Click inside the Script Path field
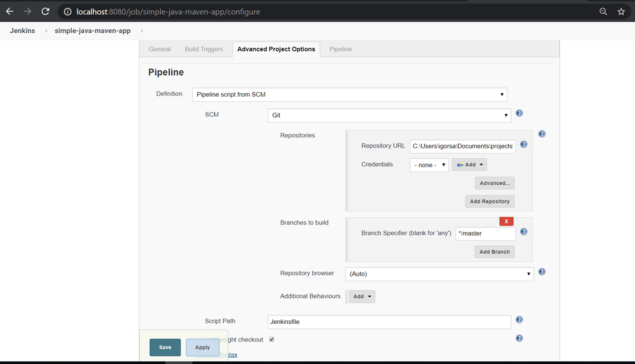This screenshot has height=364, width=635. coord(389,322)
